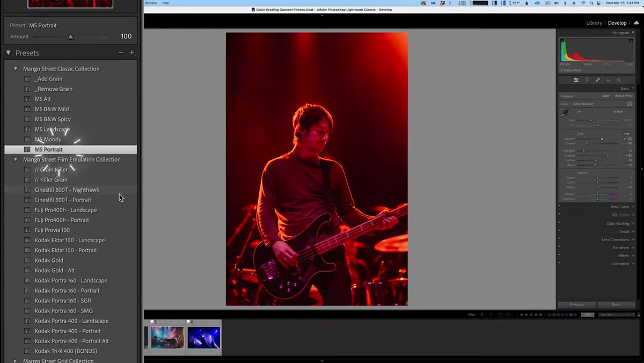Set treatment to Color

click(606, 96)
